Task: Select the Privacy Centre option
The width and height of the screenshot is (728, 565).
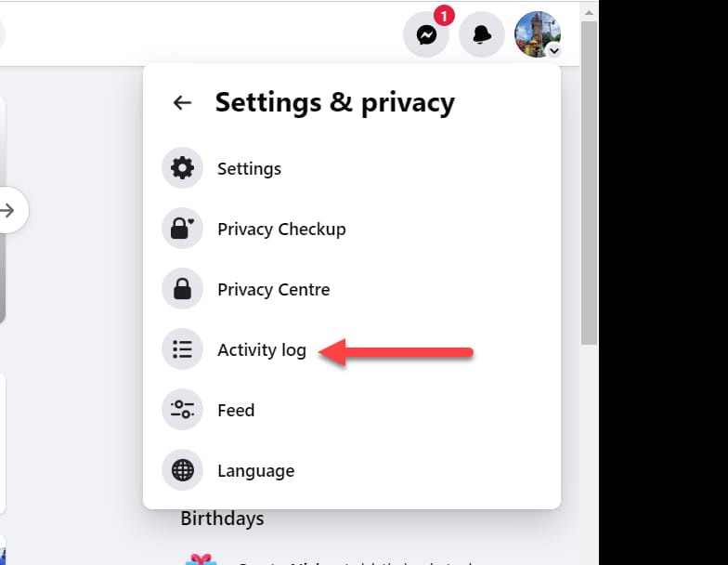Action: coord(351,289)
